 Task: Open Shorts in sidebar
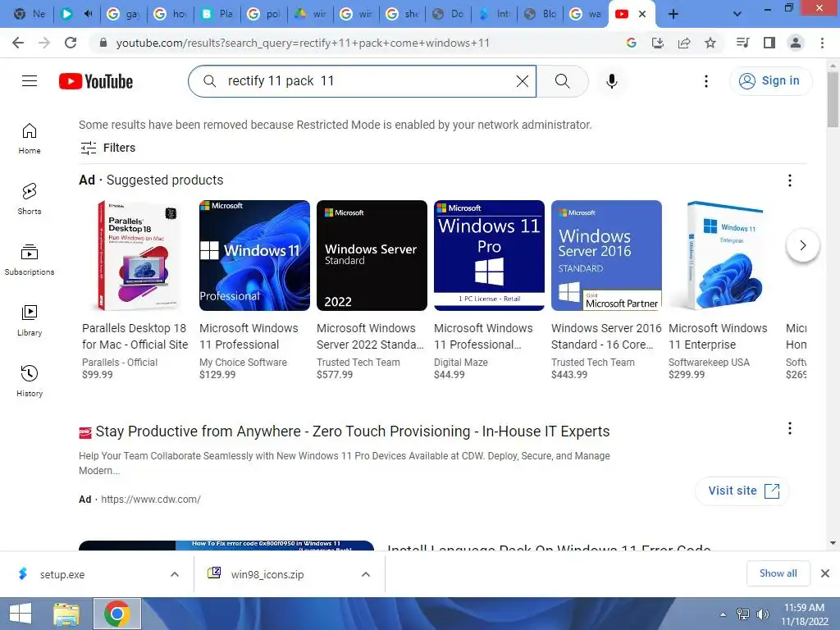click(30, 199)
